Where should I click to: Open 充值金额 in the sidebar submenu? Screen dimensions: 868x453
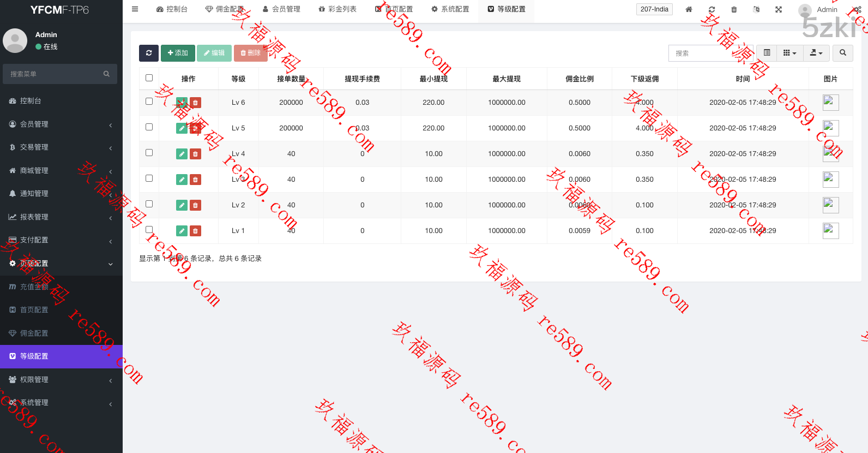61,287
